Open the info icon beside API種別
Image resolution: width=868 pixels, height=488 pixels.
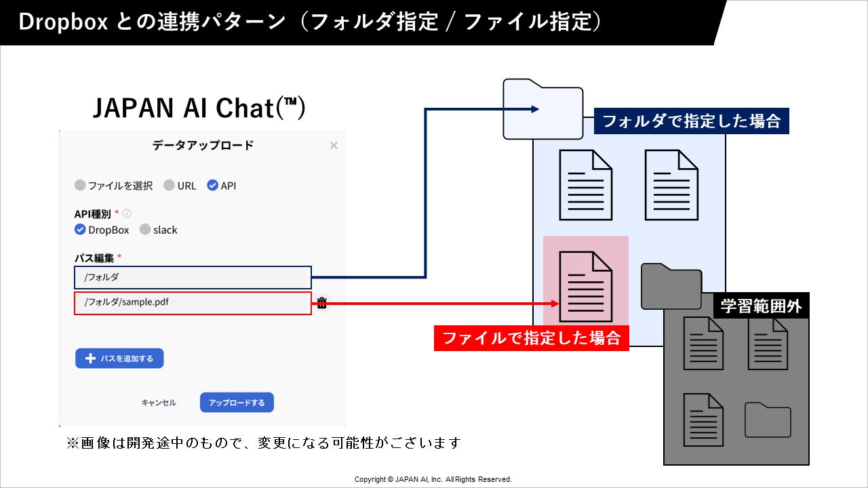[127, 213]
